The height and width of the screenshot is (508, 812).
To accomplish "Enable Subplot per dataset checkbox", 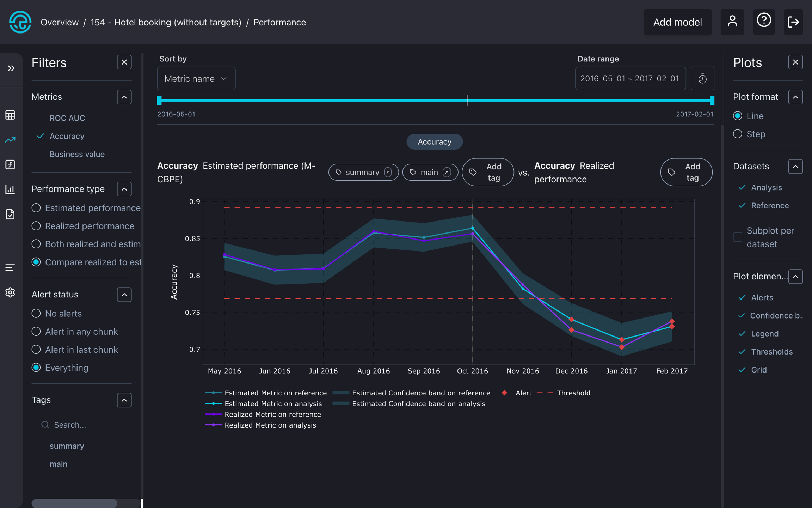I will coord(737,237).
